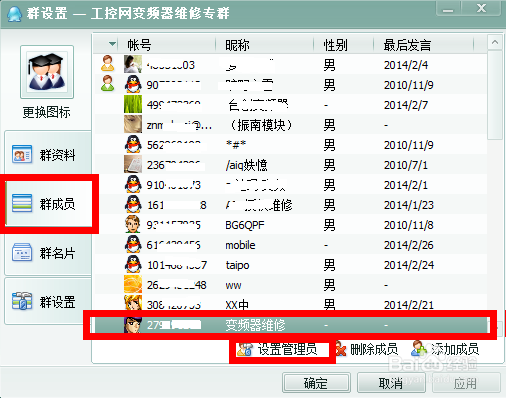Switch to the 群成员 tab
The height and width of the screenshot is (398, 506).
point(48,204)
